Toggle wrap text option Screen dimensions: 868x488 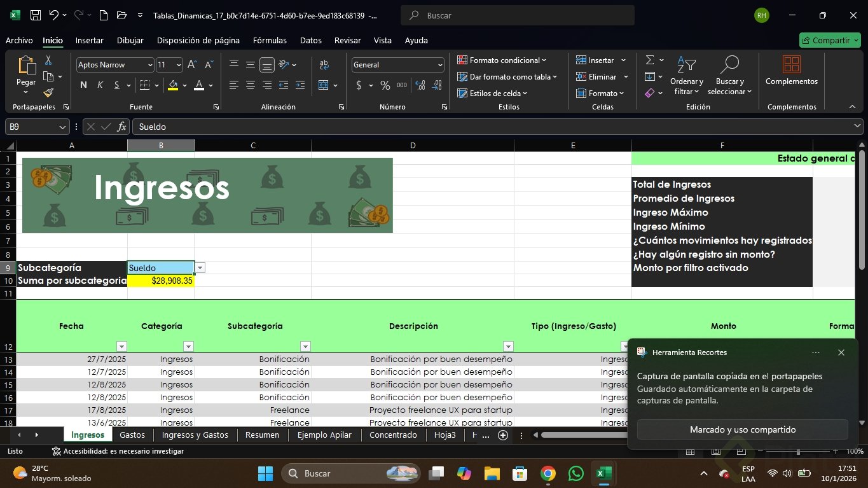324,65
